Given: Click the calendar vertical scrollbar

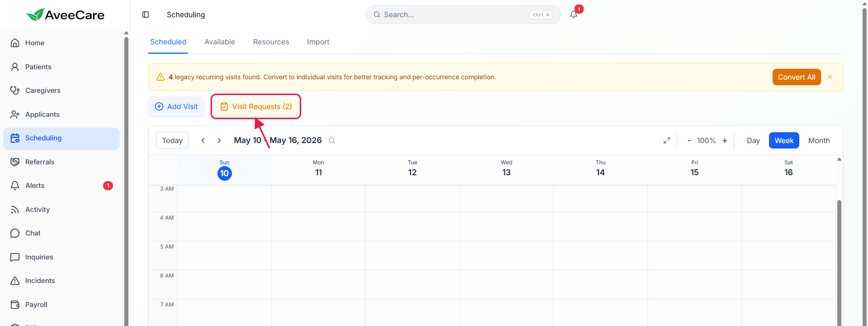Looking at the screenshot, I should pos(839,263).
